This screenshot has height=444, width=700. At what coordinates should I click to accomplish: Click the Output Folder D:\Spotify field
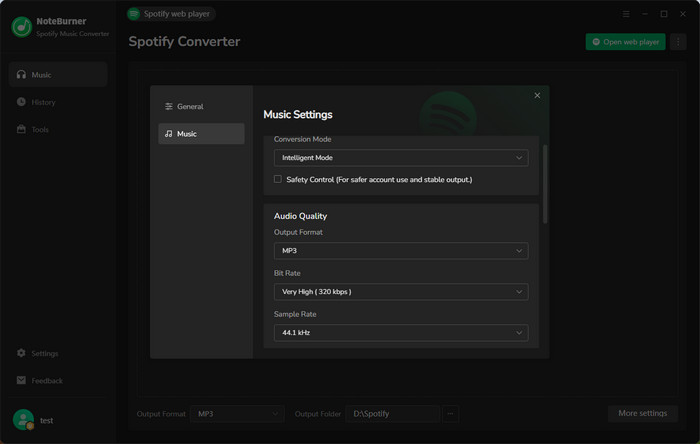393,414
